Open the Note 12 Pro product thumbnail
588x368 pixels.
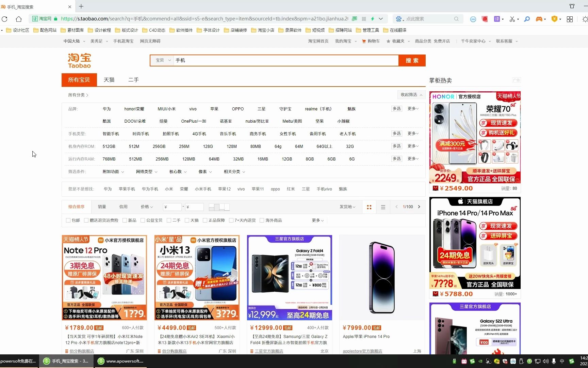[x=104, y=278]
